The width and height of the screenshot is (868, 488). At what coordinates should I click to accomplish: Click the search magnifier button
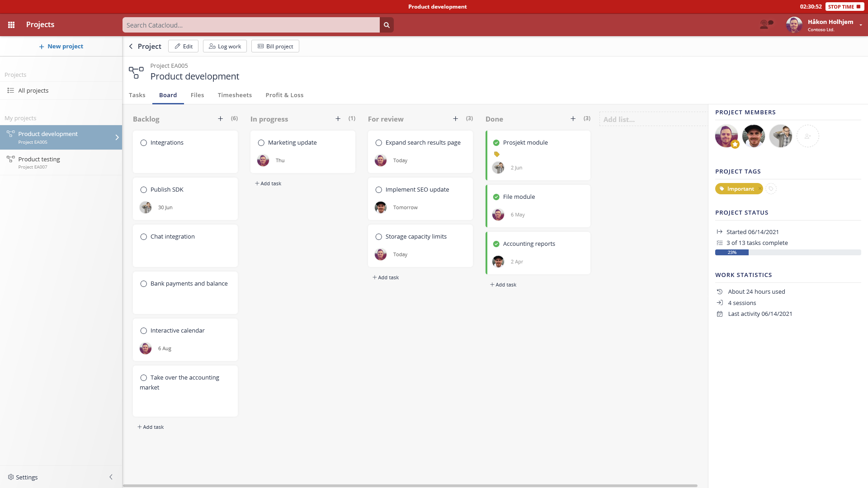click(x=387, y=25)
